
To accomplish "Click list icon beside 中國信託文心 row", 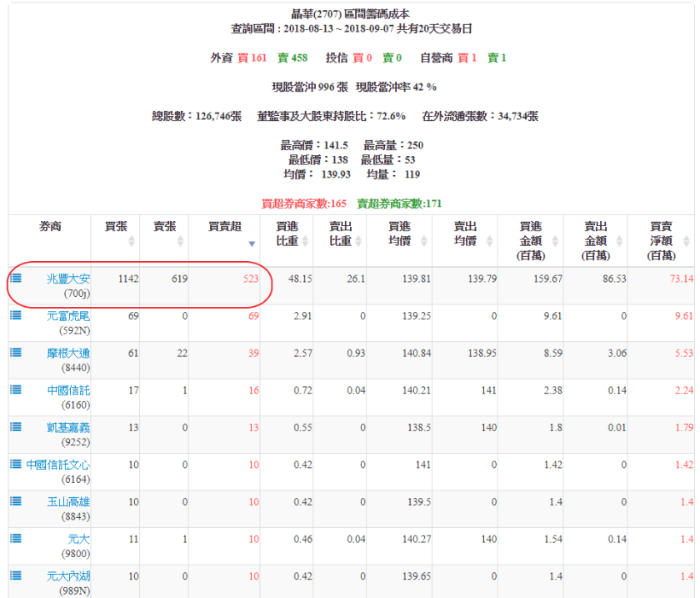I will [16, 464].
